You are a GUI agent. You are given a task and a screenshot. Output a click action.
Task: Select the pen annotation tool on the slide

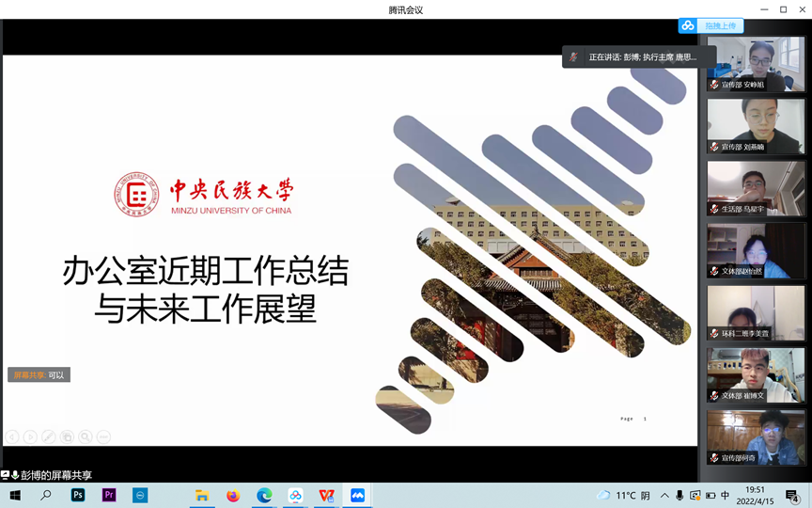pyautogui.click(x=49, y=437)
